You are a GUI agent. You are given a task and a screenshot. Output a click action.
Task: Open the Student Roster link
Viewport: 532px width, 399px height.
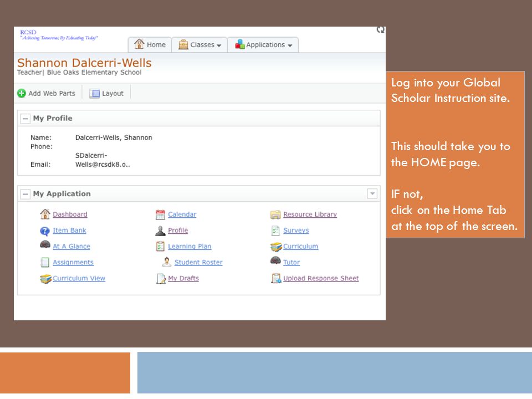[x=198, y=262]
